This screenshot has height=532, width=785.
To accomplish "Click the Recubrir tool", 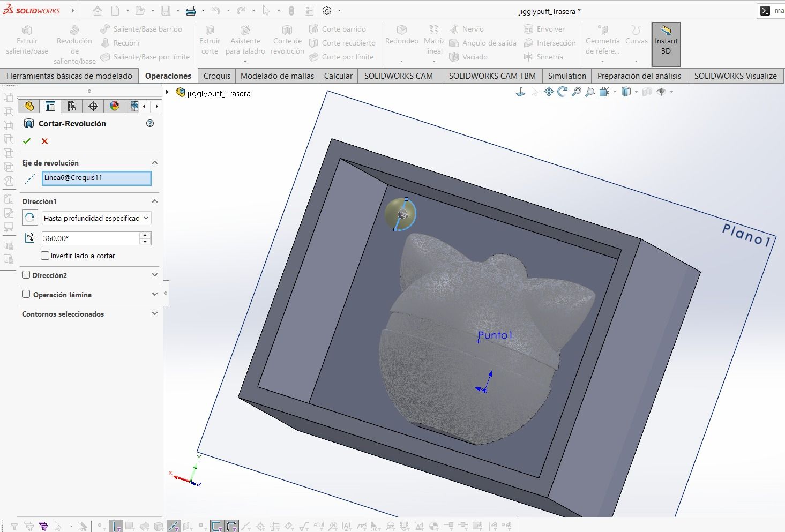I will [x=121, y=43].
